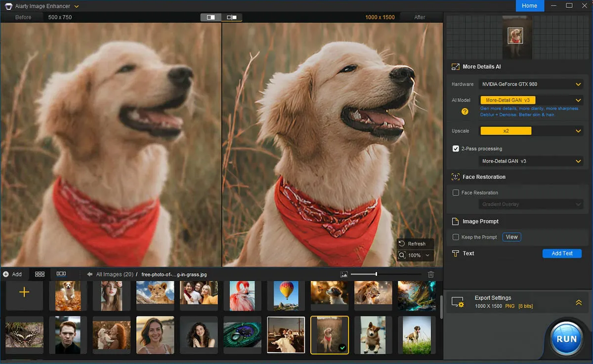Click the 500 x 750 source size text

(x=60, y=17)
